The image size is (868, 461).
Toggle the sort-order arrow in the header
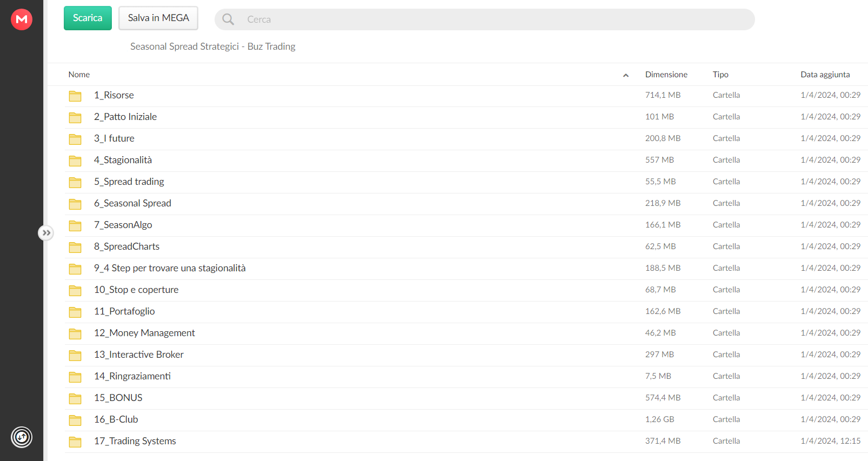pyautogui.click(x=626, y=75)
